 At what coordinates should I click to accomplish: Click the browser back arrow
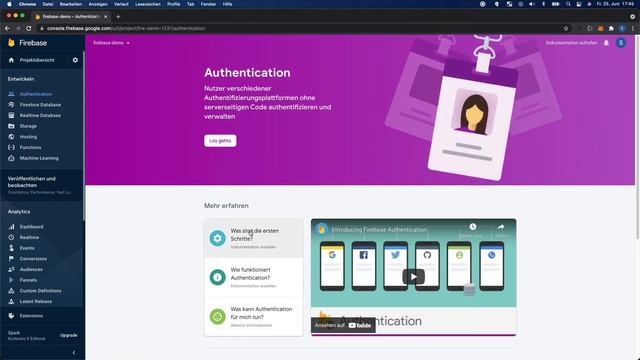tap(7, 28)
